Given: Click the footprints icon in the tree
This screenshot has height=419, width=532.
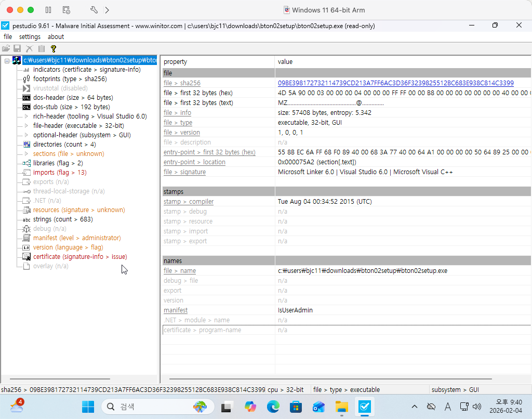Looking at the screenshot, I should click(26, 79).
